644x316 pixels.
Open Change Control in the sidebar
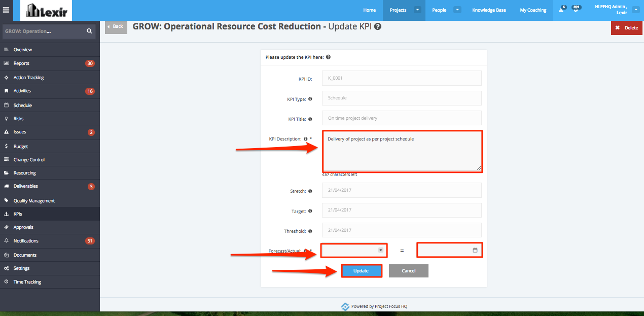pyautogui.click(x=50, y=160)
